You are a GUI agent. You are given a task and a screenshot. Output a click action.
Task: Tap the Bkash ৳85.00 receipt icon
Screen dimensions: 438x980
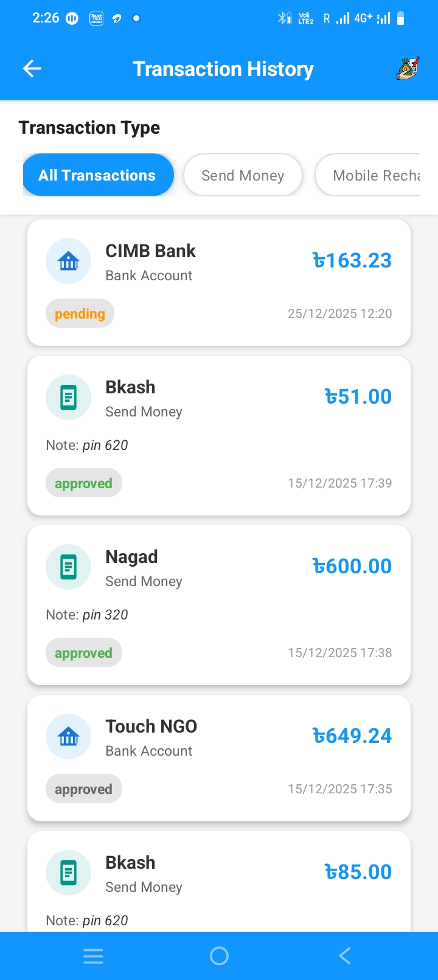coord(69,873)
